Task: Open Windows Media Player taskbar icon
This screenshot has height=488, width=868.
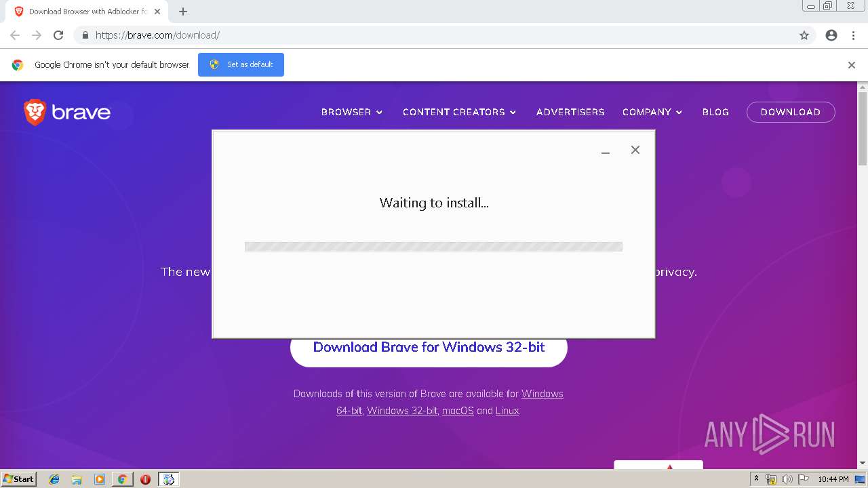Action: (x=100, y=479)
